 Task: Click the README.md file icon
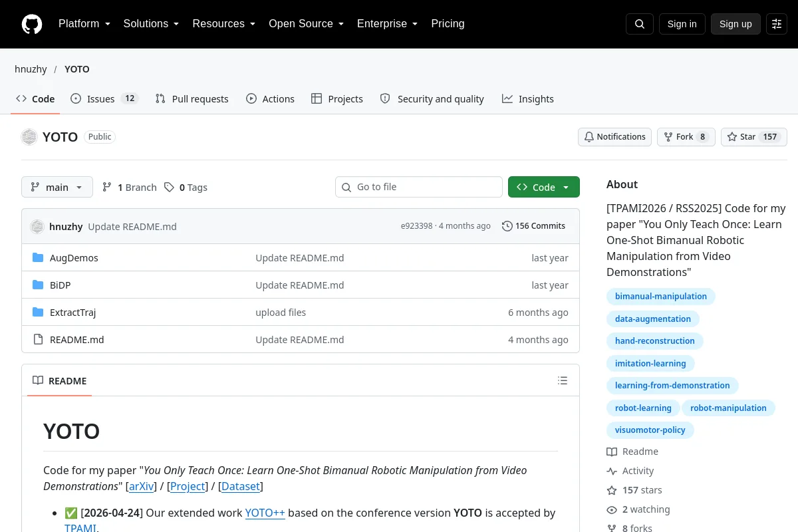tap(38, 340)
